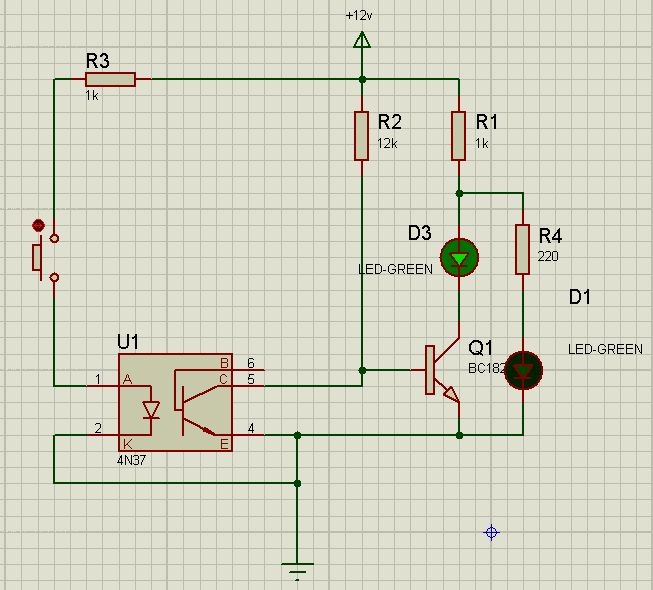Select the ground terminal symbol

coord(297,569)
